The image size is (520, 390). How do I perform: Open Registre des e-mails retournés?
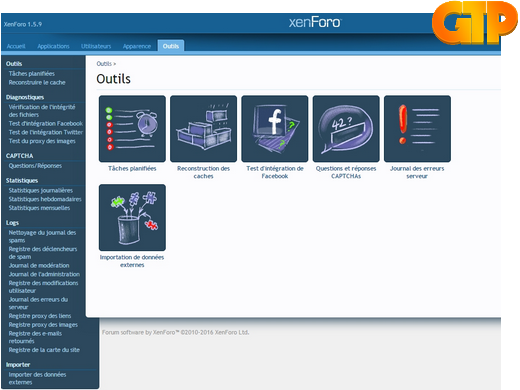tap(35, 337)
